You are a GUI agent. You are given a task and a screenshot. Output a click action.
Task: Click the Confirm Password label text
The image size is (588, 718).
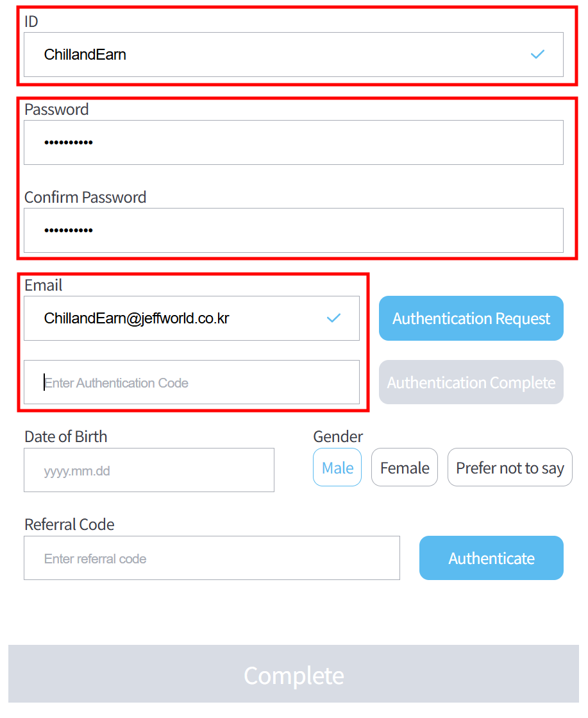click(85, 197)
